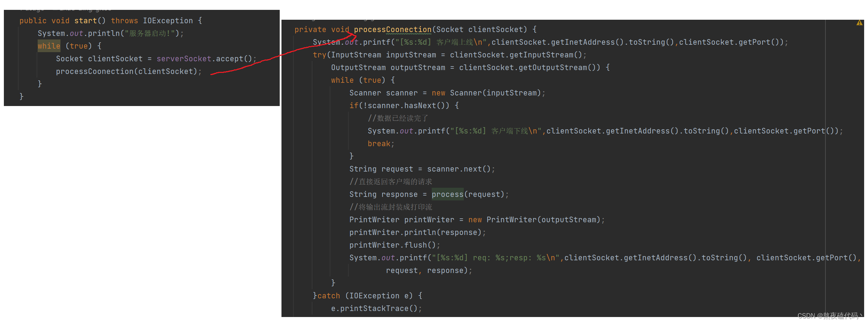Click 'printWriter.println(response)' line
The image size is (868, 323).
point(418,232)
